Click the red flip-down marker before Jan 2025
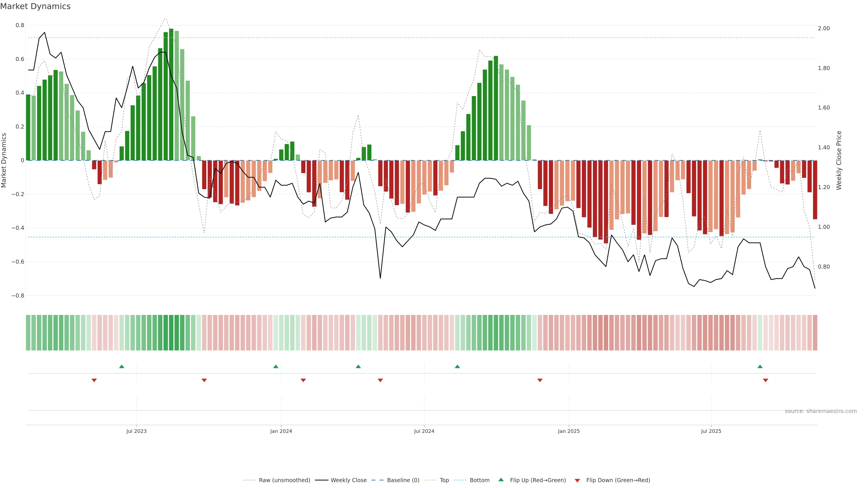Image resolution: width=868 pixels, height=488 pixels. click(x=540, y=380)
